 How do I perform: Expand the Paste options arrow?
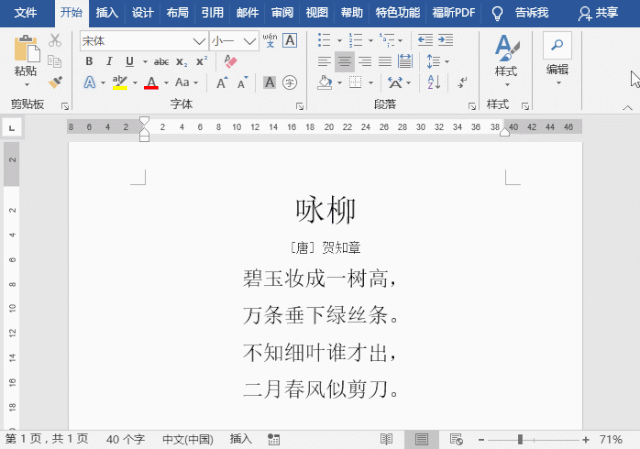(x=27, y=84)
